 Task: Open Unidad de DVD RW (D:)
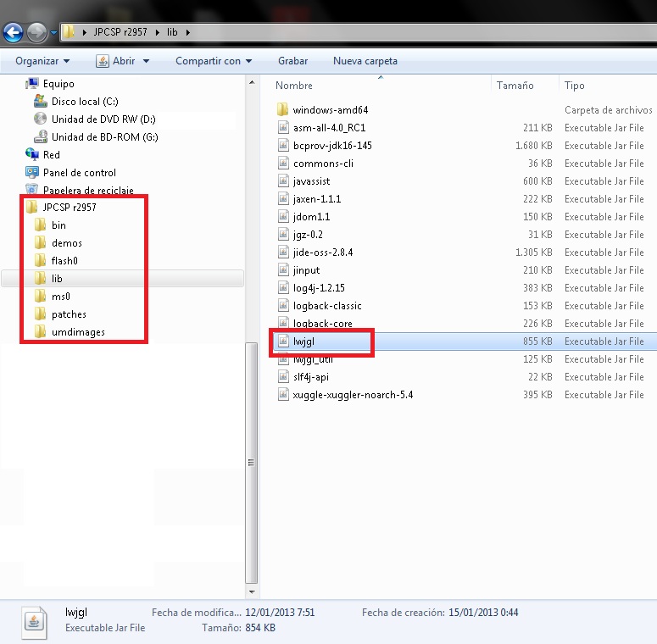103,119
